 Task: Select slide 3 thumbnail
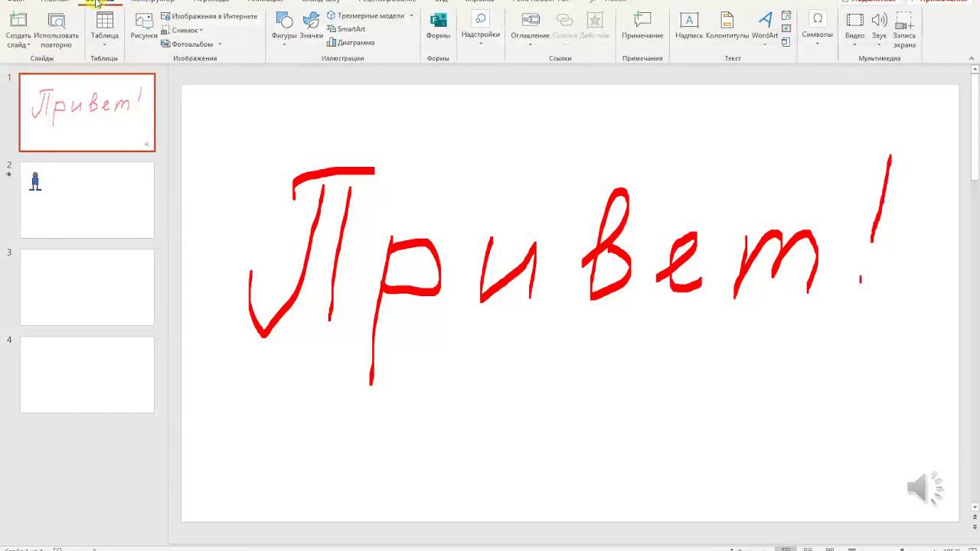pos(87,287)
